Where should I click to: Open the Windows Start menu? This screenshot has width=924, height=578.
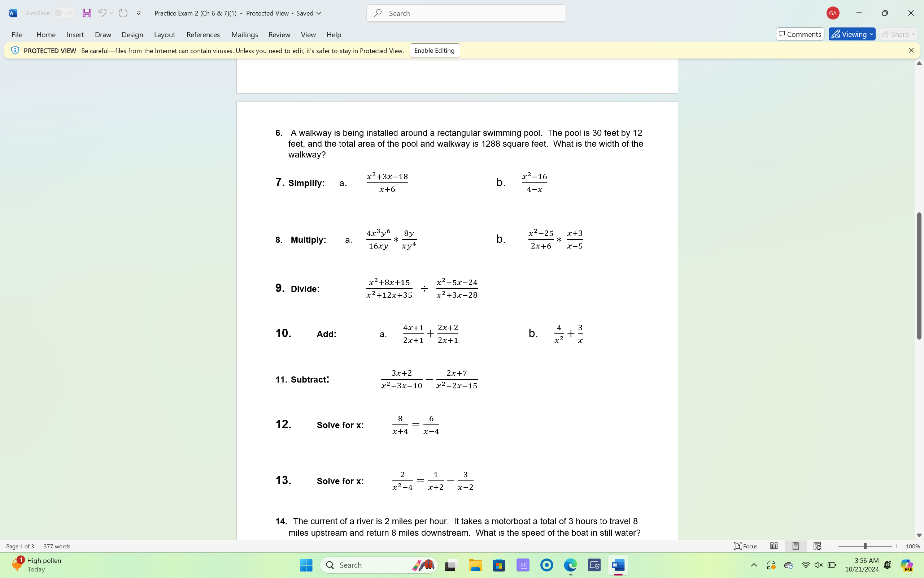306,565
